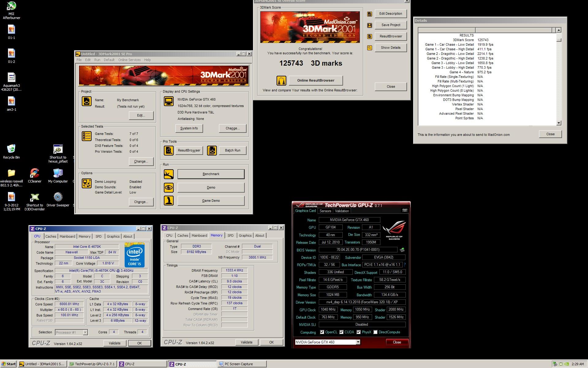The height and width of the screenshot is (368, 588).
Task: Switch to the Validation tab in GPU-Z
Action: (342, 211)
